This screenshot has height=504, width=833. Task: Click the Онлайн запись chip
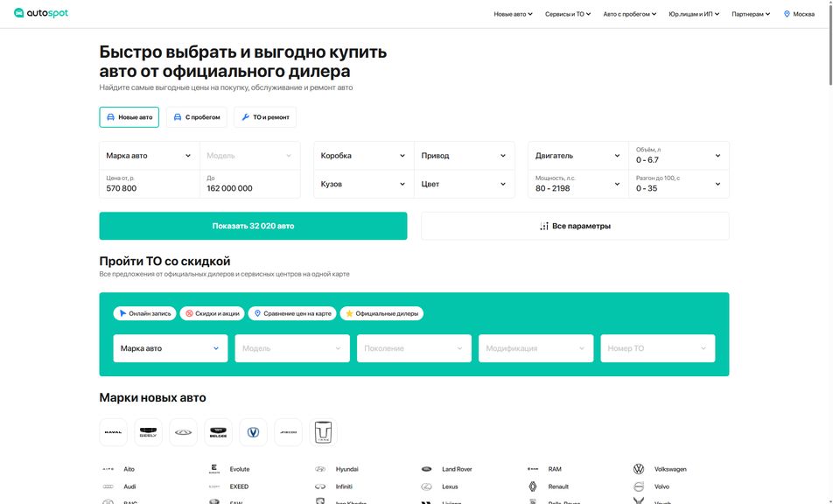(x=144, y=313)
